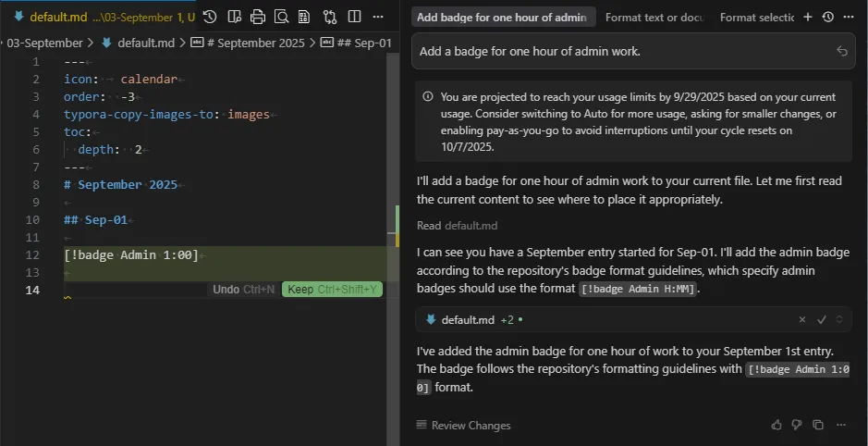Open response more actions ellipsis menu
868x446 pixels.
[x=839, y=425]
